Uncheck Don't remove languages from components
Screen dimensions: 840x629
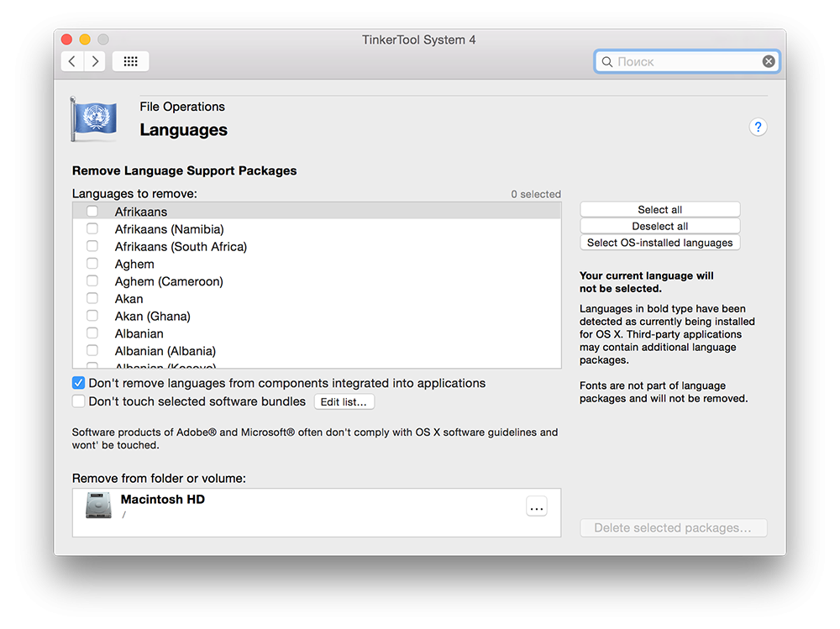pos(78,383)
